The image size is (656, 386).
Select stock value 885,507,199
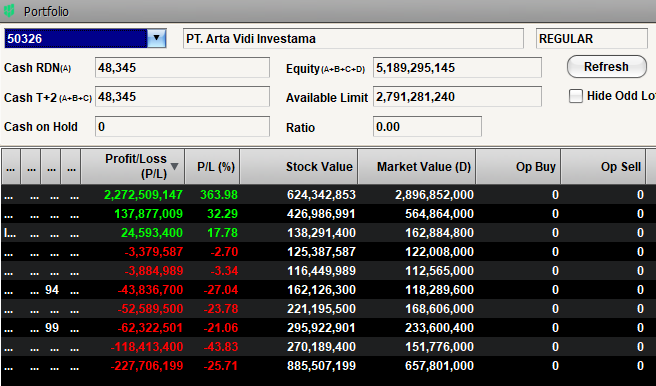[x=321, y=366]
